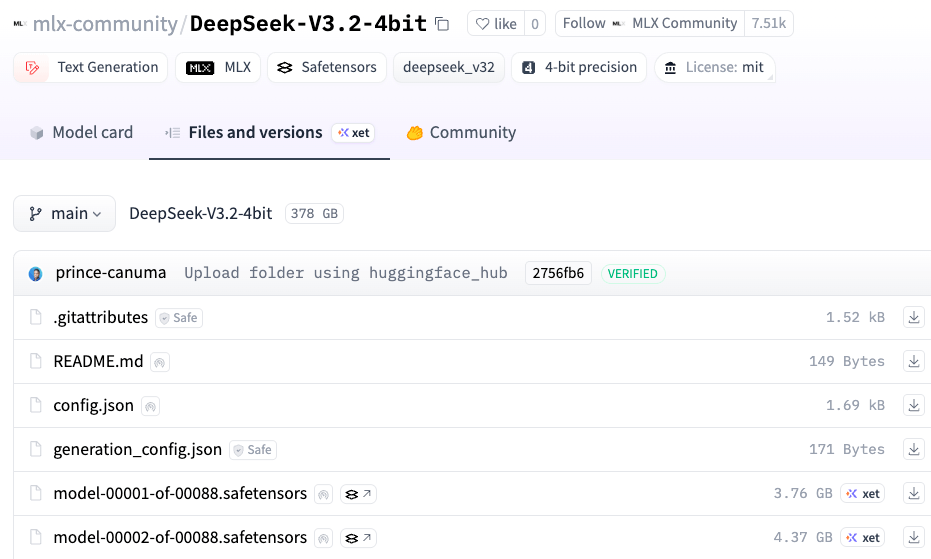This screenshot has width=931, height=559.
Task: Click the file icon of generation_config.json row
Action: point(36,449)
